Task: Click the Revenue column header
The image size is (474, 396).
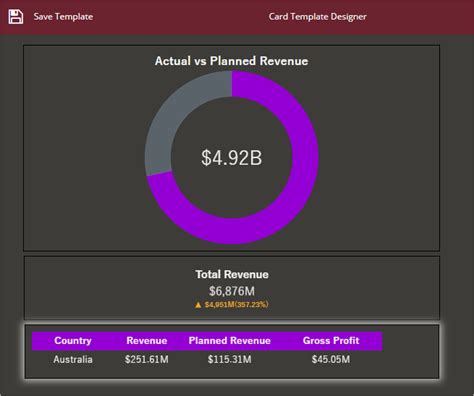Action: click(147, 341)
